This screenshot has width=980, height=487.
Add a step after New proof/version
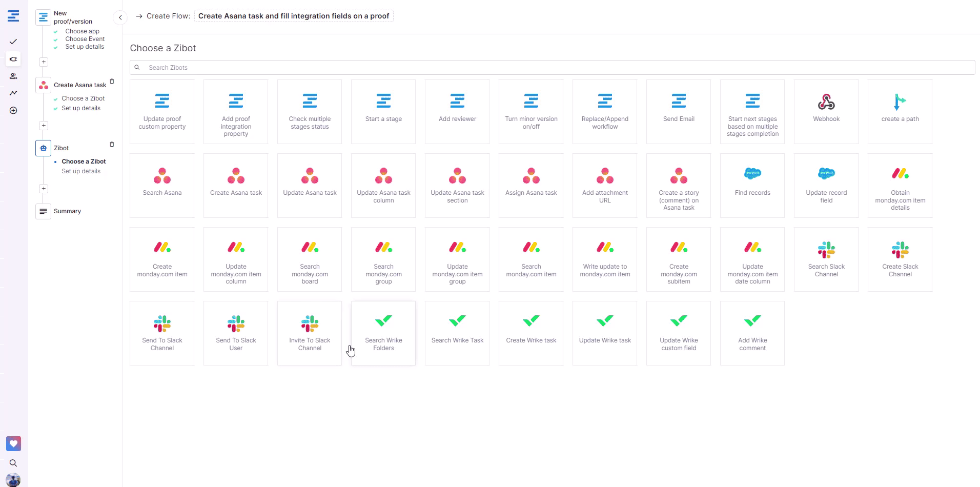(x=44, y=62)
